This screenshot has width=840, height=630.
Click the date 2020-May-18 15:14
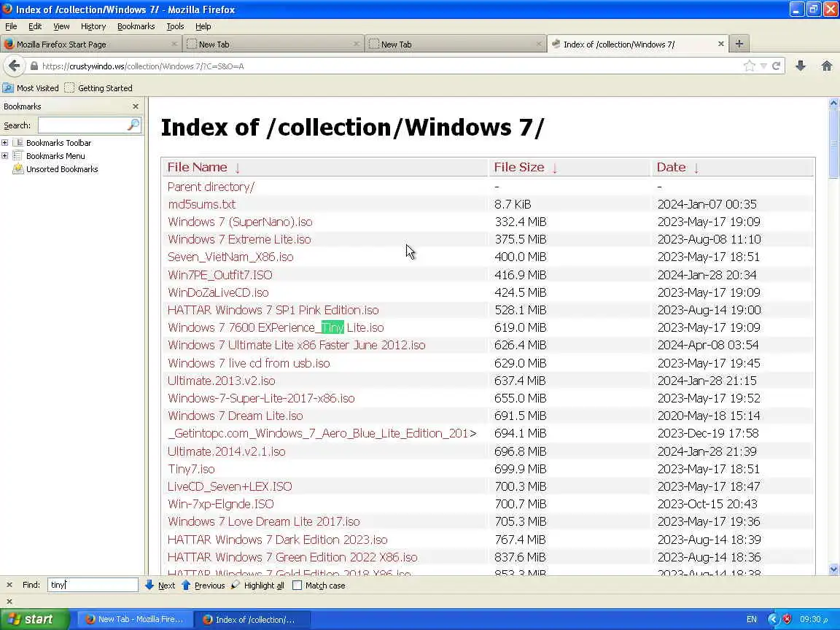pos(708,416)
